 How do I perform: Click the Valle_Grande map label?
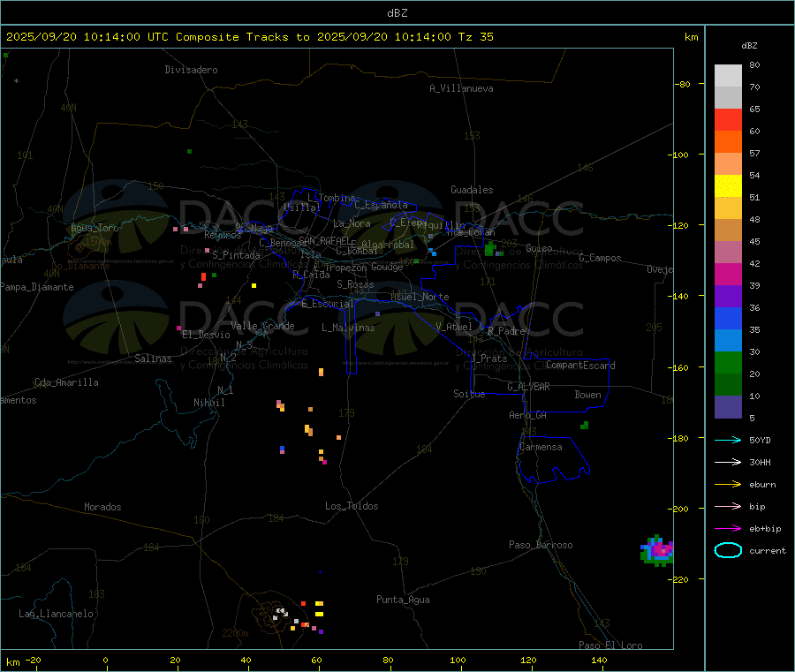[262, 326]
